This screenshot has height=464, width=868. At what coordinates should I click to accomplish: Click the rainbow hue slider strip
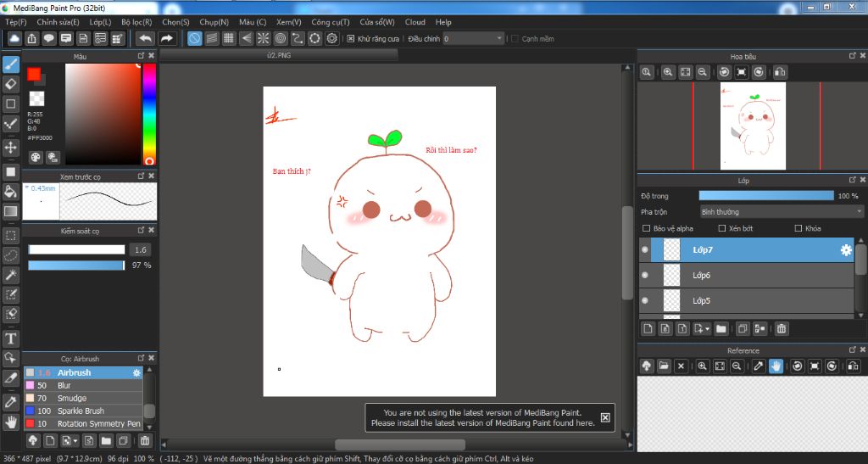point(149,115)
